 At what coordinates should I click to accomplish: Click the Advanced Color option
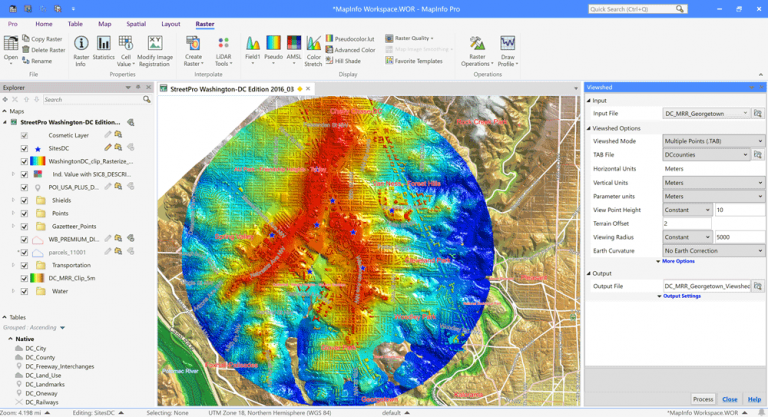[352, 50]
